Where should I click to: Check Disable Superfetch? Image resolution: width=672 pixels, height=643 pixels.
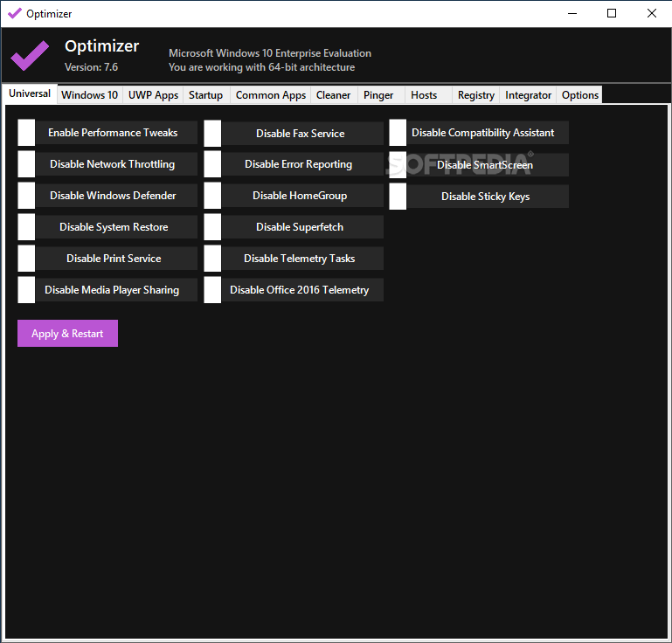(212, 227)
